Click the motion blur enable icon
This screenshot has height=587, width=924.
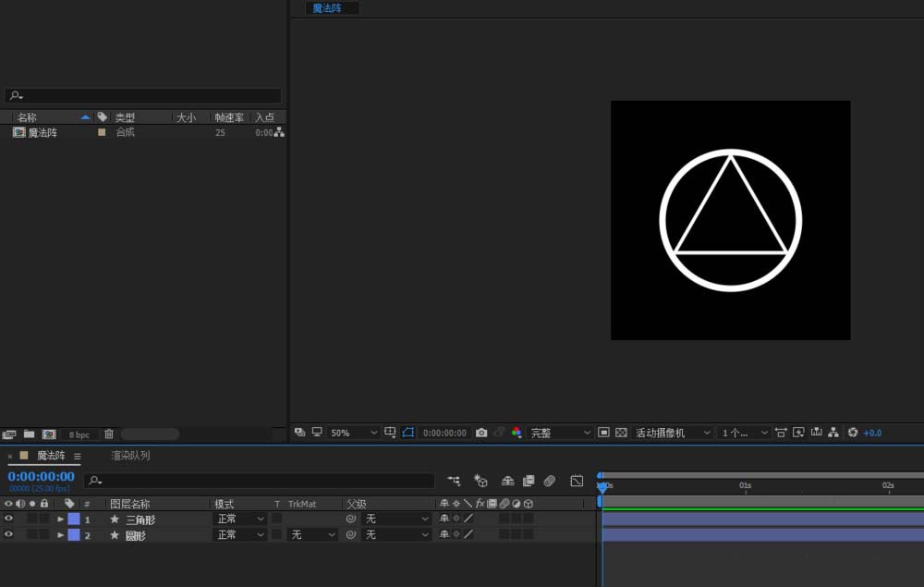click(x=550, y=481)
